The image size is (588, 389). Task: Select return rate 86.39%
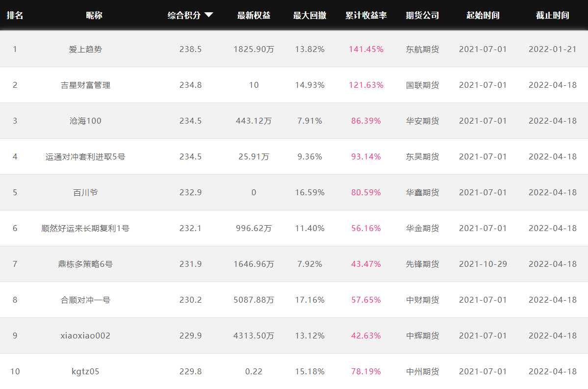[x=366, y=121]
